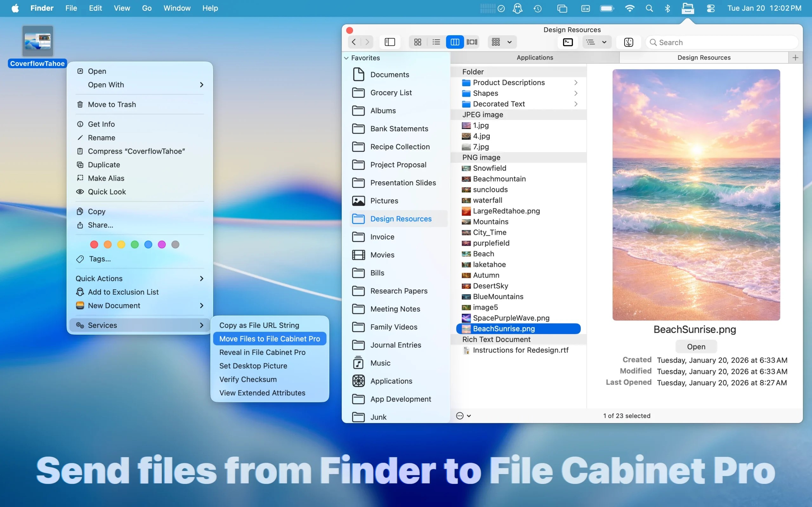Switch to list view in the toolbar
The image size is (812, 507).
(x=436, y=42)
